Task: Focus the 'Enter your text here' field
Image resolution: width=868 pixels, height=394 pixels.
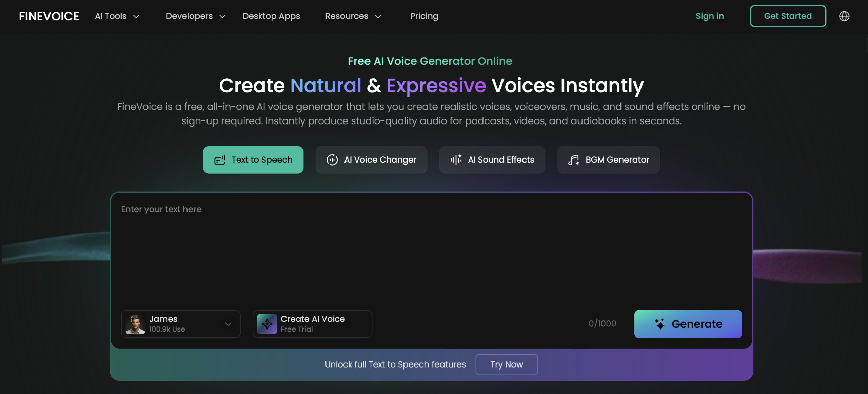Action: point(431,251)
